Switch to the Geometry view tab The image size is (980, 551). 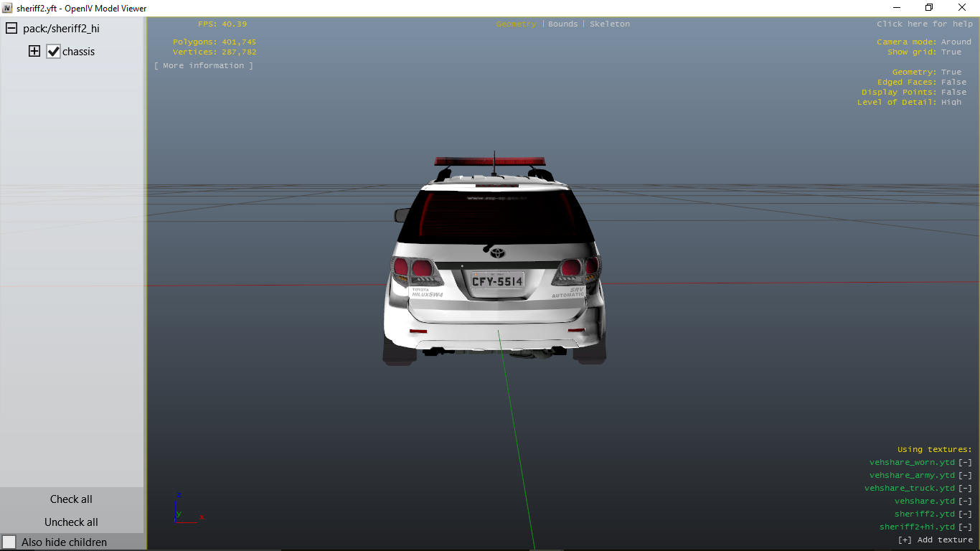pyautogui.click(x=517, y=24)
